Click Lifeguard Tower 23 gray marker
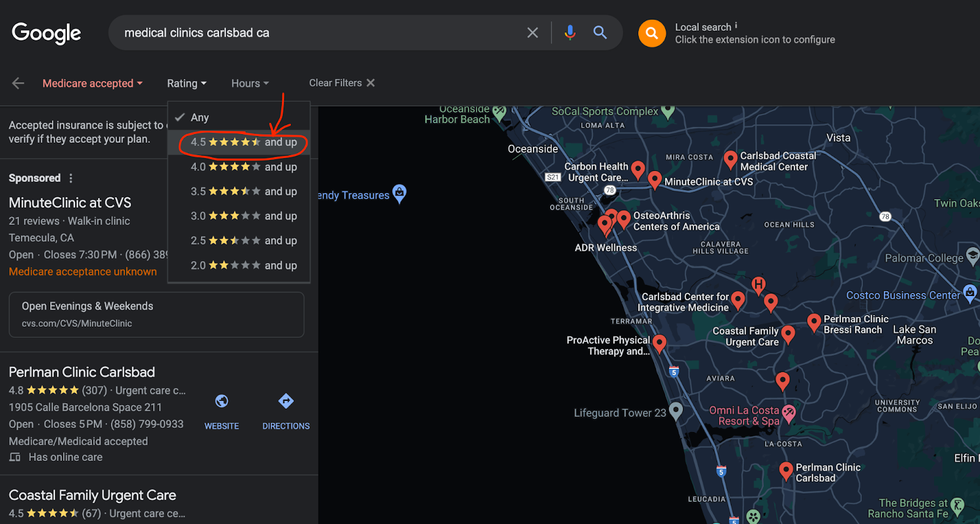This screenshot has width=980, height=524. click(x=676, y=411)
